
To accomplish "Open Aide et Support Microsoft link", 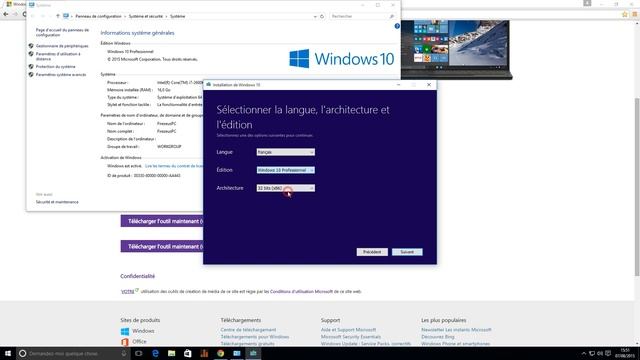I will pos(349,330).
